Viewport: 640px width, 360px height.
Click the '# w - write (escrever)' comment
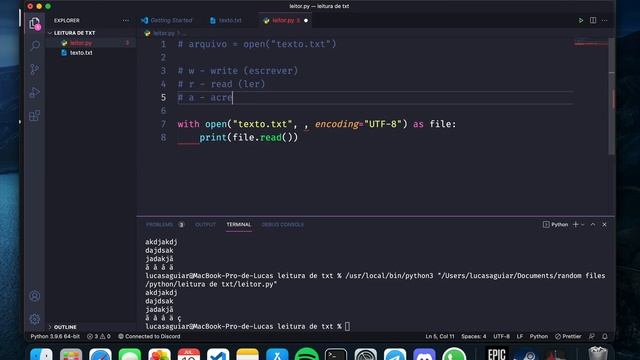[x=238, y=71]
